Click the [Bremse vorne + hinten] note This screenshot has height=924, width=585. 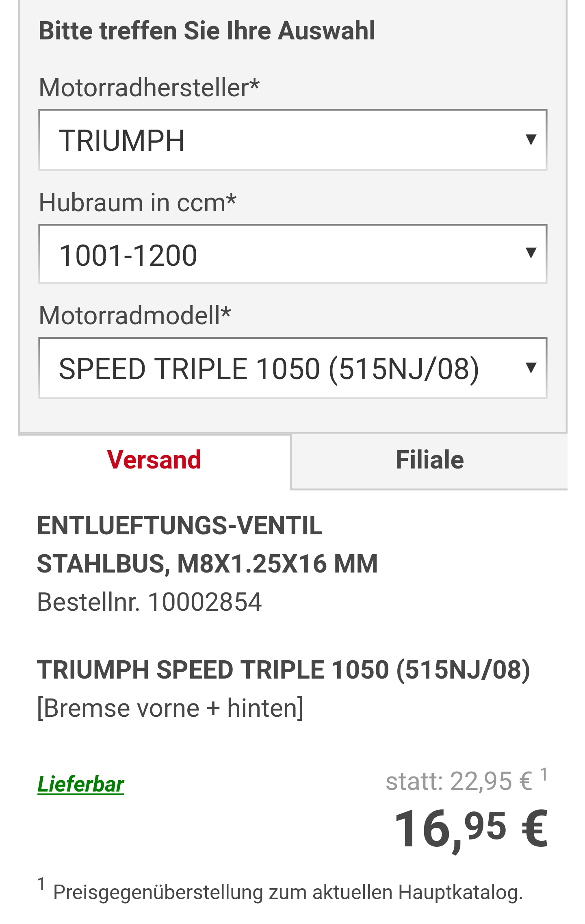(x=170, y=708)
